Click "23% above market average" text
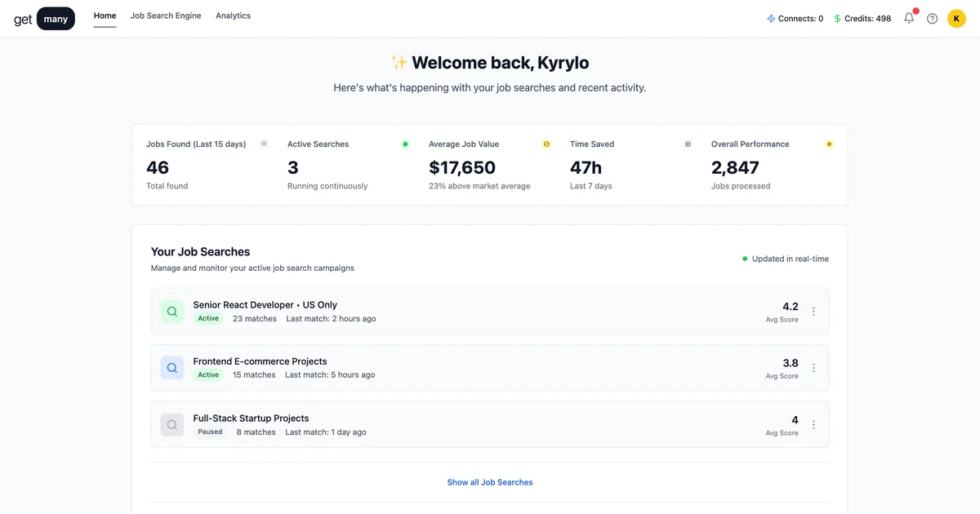 [479, 186]
